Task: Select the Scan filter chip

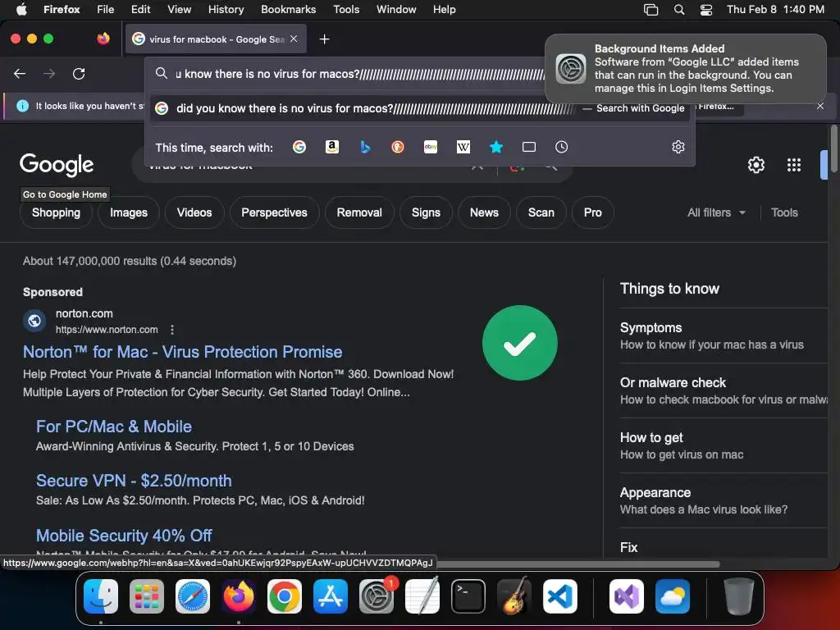Action: (541, 212)
